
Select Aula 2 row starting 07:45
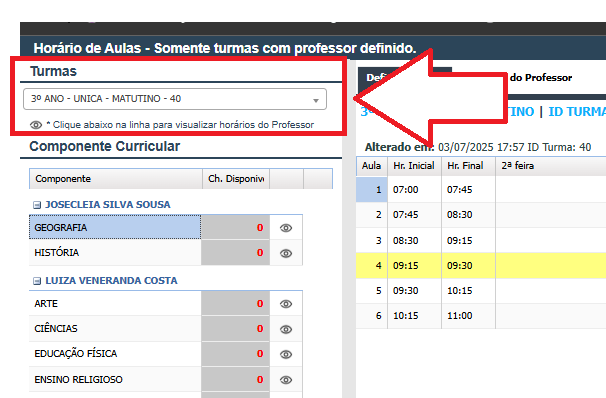click(481, 215)
